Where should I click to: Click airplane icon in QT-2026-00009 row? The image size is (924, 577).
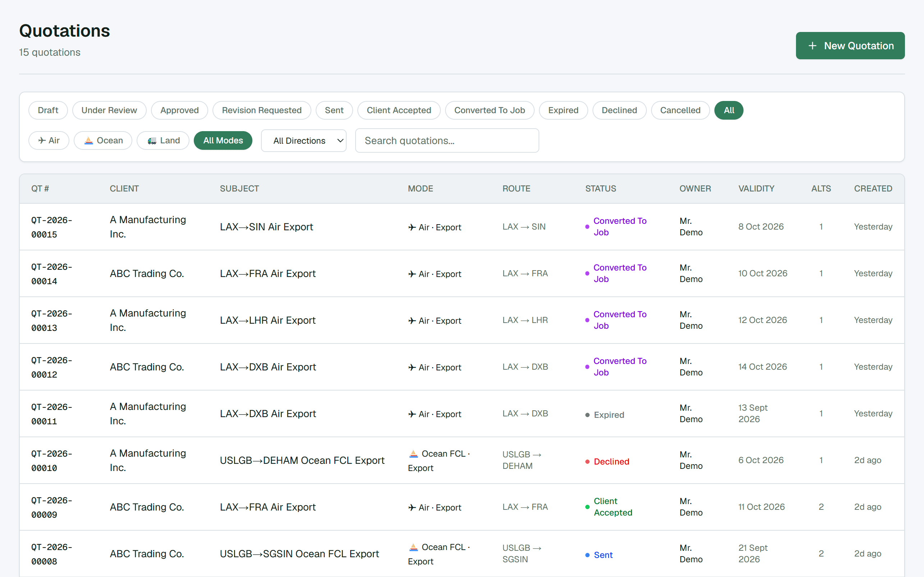[412, 508]
